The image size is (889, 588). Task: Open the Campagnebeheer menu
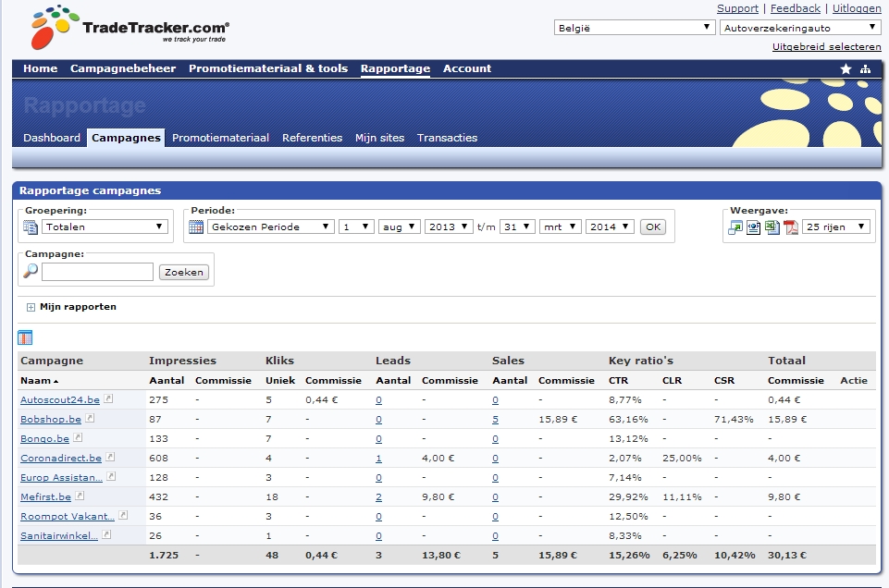(x=123, y=68)
